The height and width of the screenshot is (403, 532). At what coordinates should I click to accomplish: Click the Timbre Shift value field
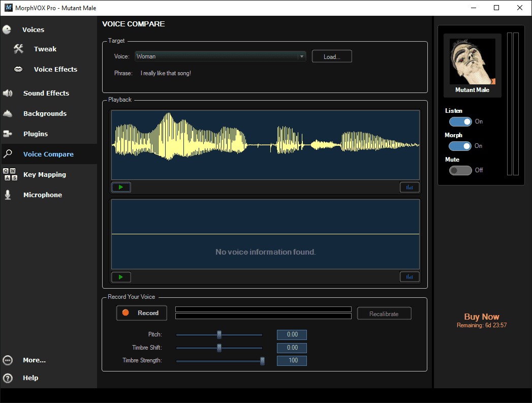292,348
